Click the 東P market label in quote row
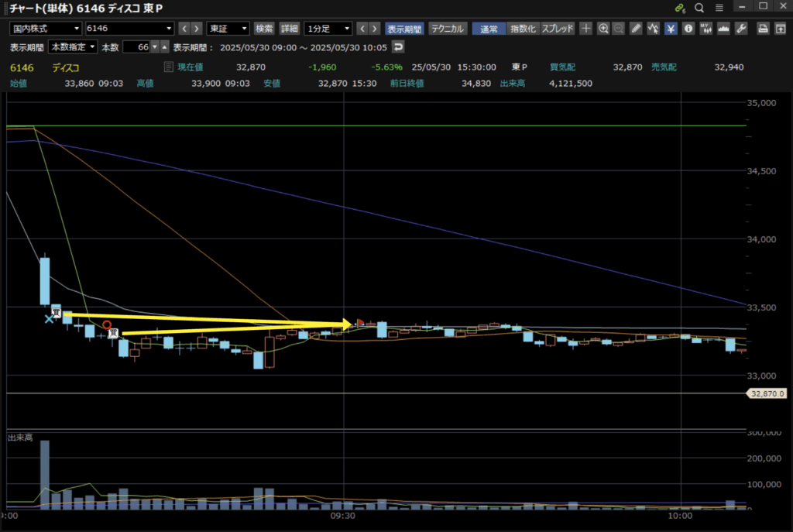Viewport: 793px width, 532px height. (520, 67)
